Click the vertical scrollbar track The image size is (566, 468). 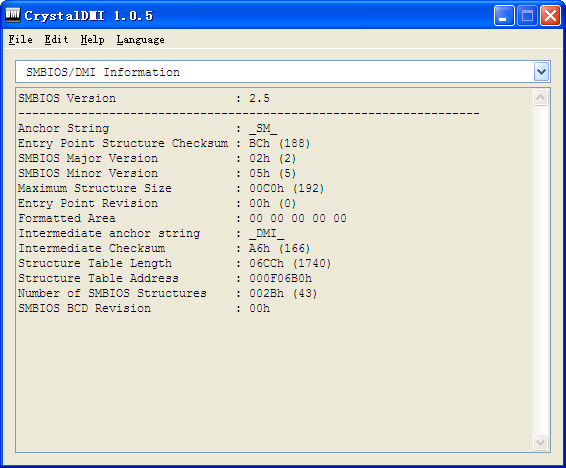pos(540,270)
